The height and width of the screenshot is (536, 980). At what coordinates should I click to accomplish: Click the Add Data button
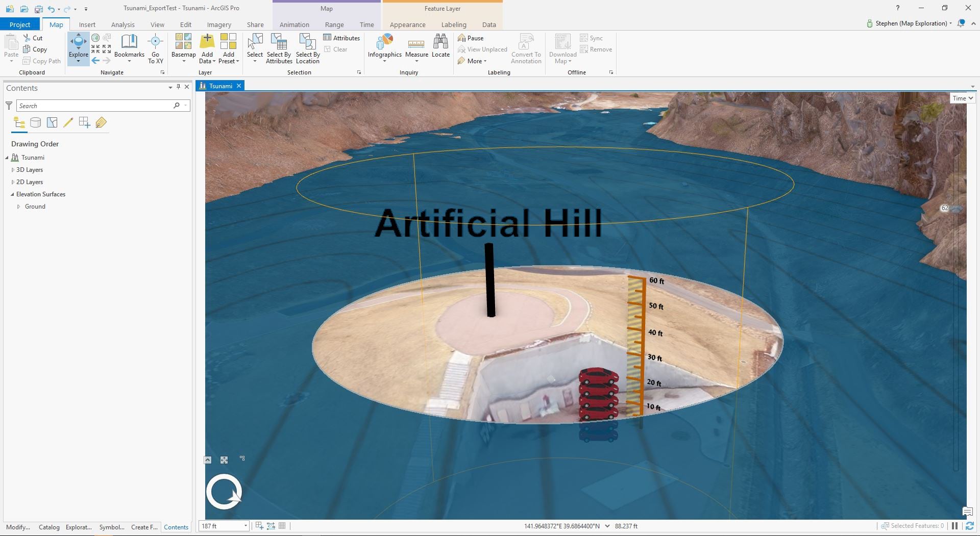tap(207, 49)
